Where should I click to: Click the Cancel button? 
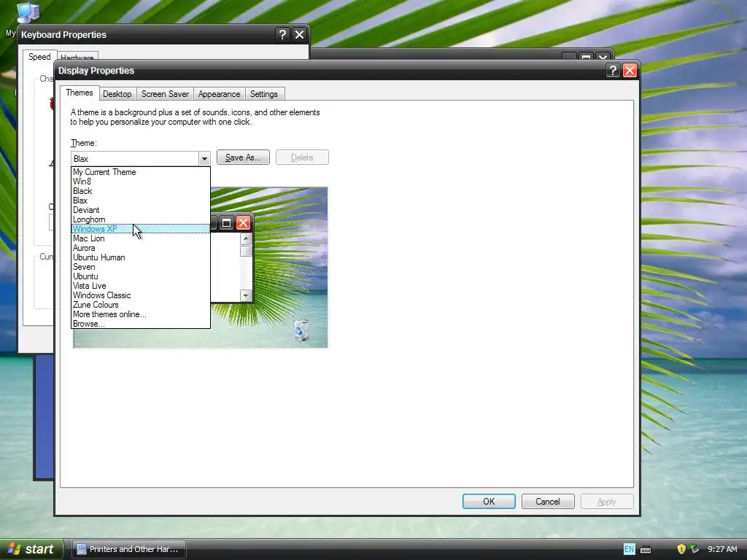pyautogui.click(x=548, y=502)
